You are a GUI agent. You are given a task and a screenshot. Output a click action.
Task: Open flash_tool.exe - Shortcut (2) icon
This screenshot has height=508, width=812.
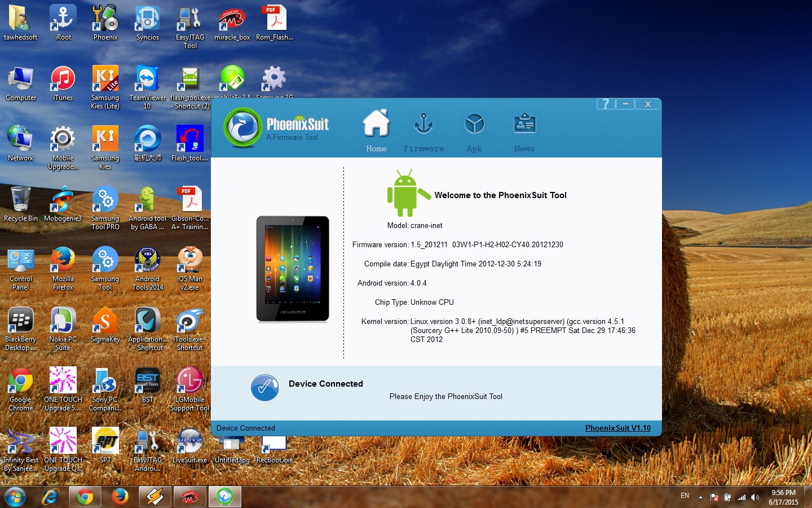tap(190, 87)
